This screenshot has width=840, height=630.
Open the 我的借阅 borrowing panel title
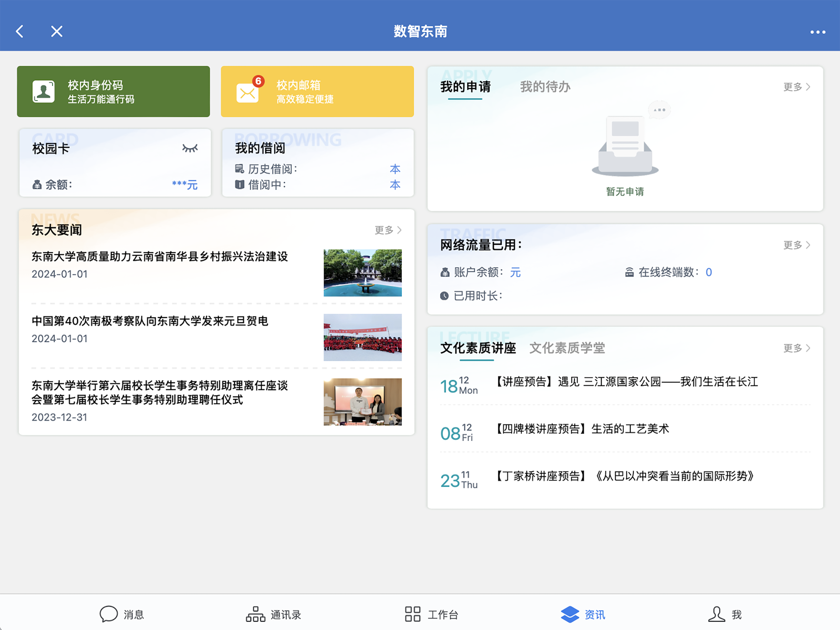pyautogui.click(x=260, y=148)
